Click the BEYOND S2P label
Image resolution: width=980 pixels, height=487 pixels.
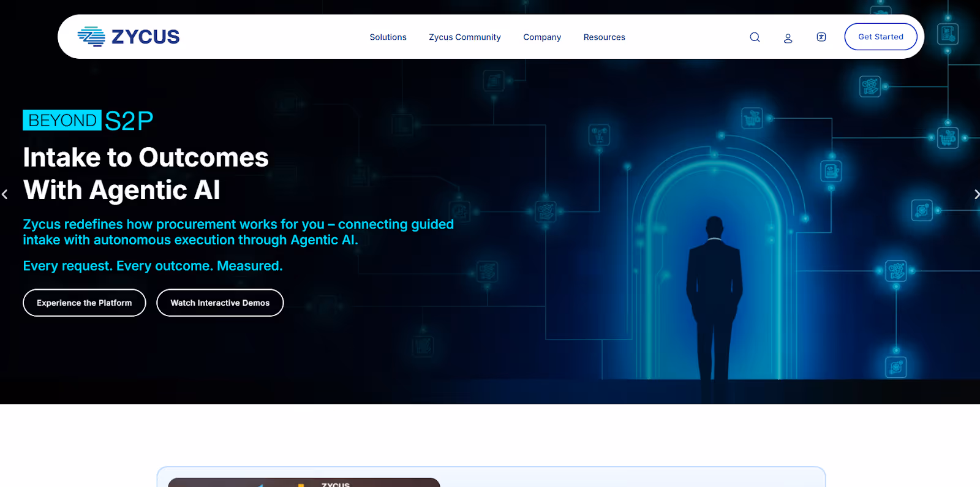(x=88, y=121)
